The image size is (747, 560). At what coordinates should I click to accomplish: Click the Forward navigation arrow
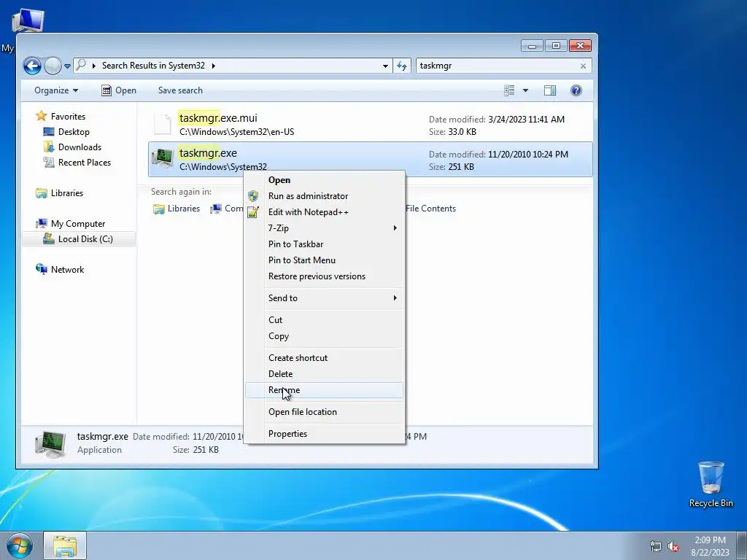click(x=53, y=66)
